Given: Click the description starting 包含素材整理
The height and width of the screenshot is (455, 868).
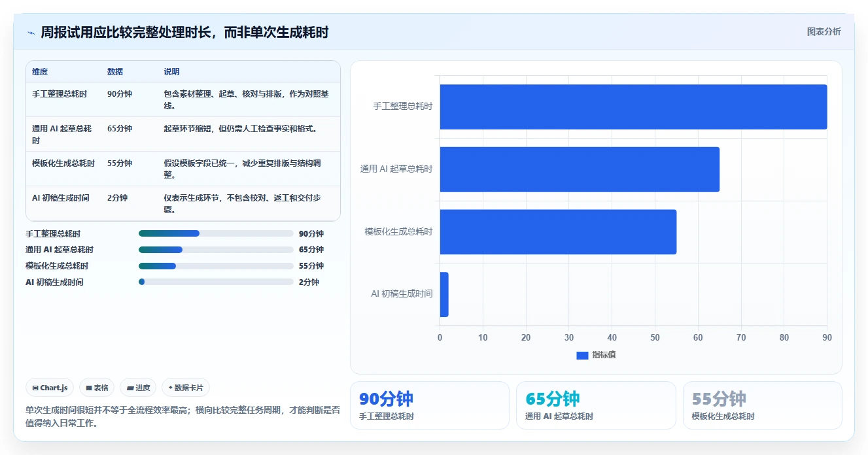Looking at the screenshot, I should [245, 100].
